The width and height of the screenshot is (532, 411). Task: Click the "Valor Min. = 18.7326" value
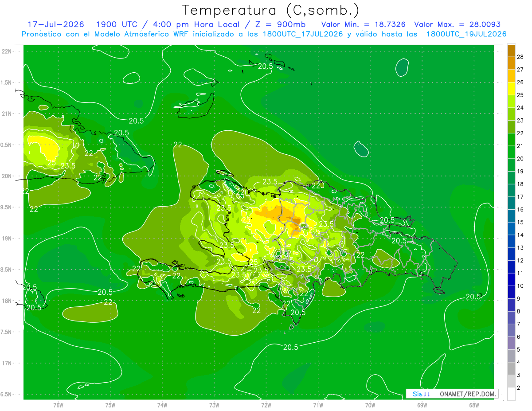363,24
